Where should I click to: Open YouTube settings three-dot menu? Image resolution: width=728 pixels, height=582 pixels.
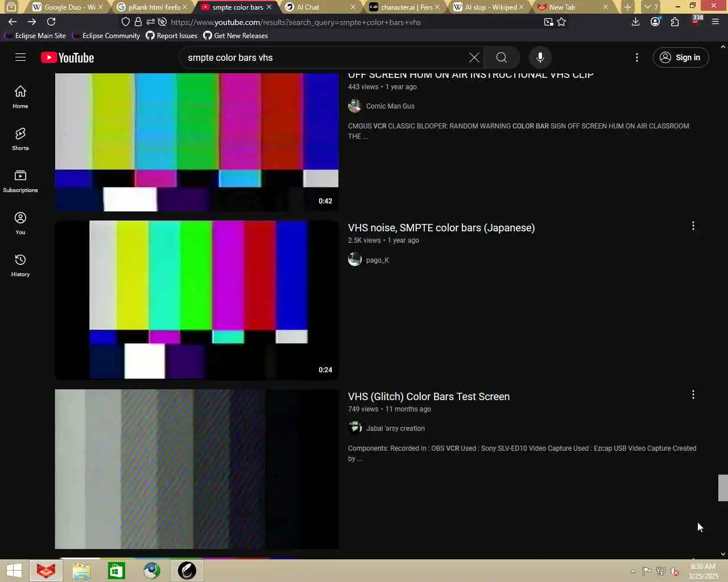[636, 57]
